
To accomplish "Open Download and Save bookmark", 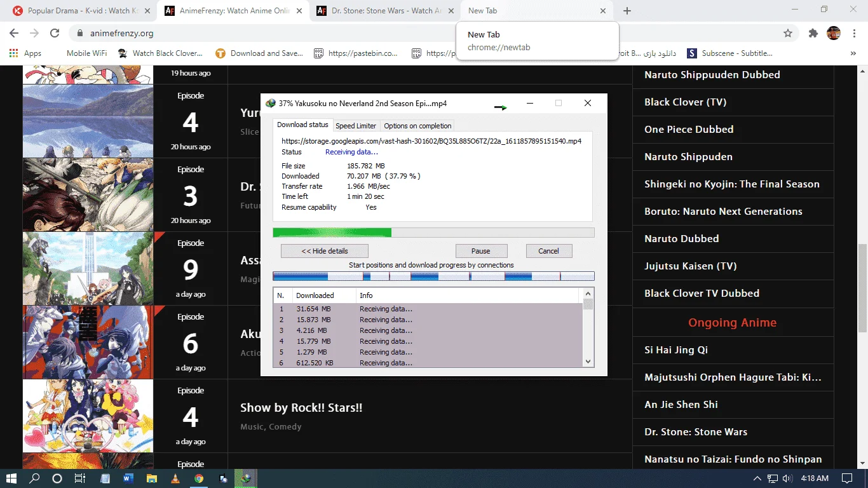I will pyautogui.click(x=259, y=53).
